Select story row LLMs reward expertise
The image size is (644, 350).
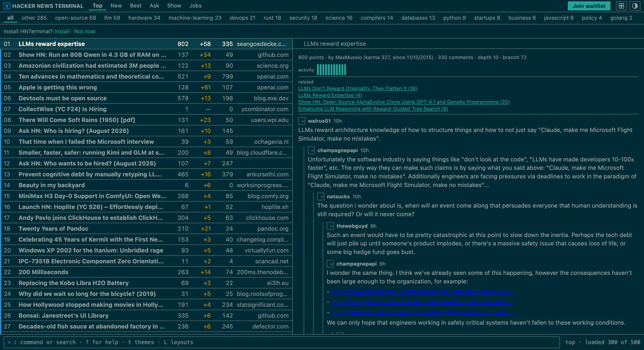[x=146, y=44]
